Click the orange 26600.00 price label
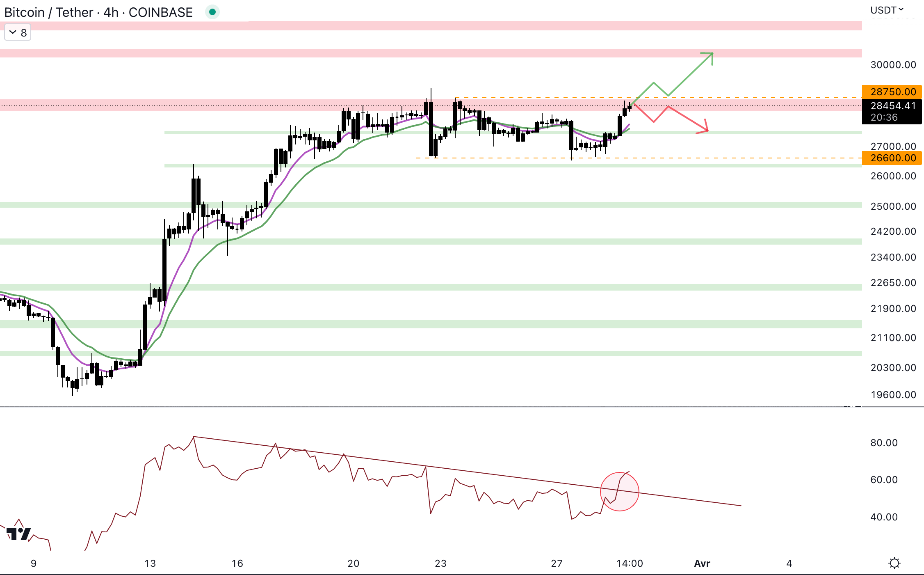The image size is (924, 575). pyautogui.click(x=892, y=158)
